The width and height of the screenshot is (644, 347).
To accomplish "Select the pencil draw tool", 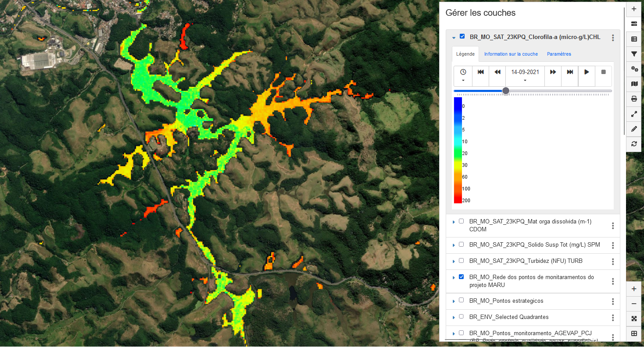I will [x=634, y=129].
